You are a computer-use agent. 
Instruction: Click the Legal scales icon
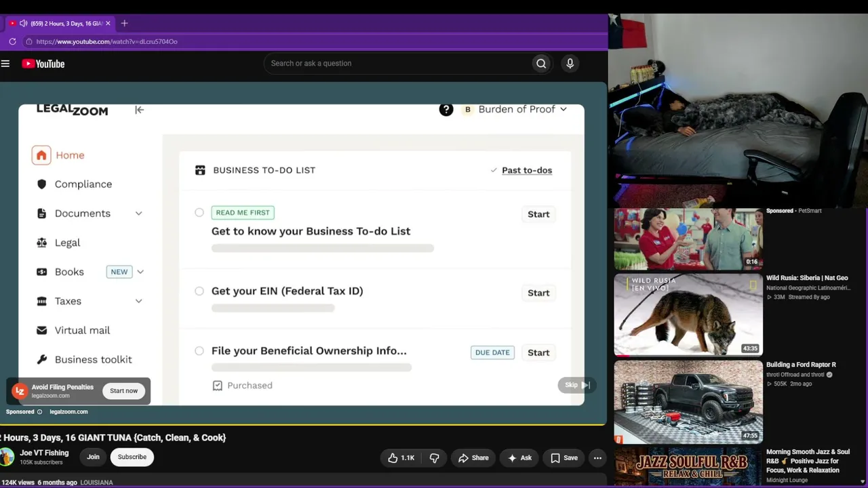pyautogui.click(x=41, y=243)
